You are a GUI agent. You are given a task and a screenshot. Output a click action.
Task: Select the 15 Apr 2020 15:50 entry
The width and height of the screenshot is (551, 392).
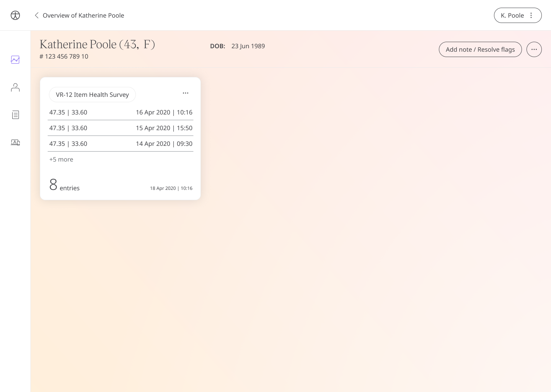click(x=121, y=128)
